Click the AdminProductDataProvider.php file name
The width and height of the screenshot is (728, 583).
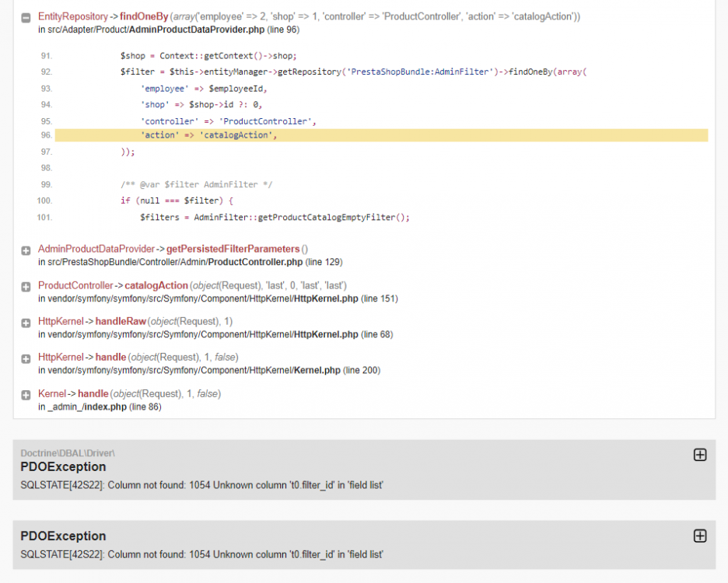[x=197, y=30]
